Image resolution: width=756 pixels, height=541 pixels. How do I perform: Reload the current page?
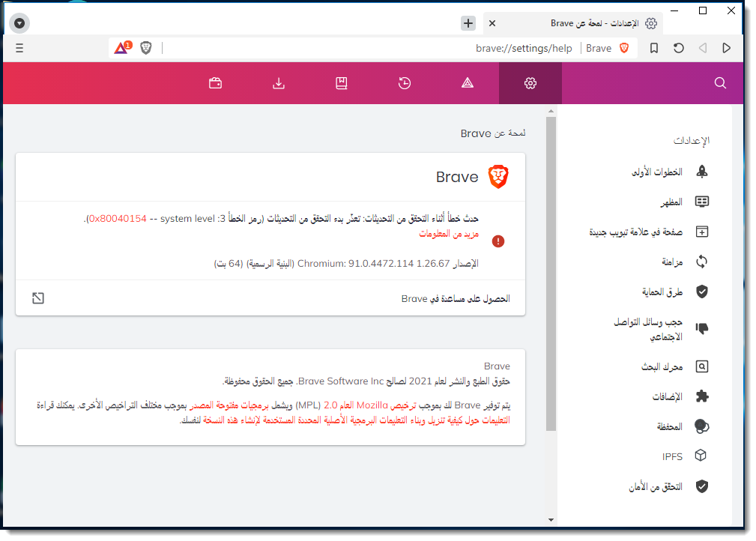(678, 48)
